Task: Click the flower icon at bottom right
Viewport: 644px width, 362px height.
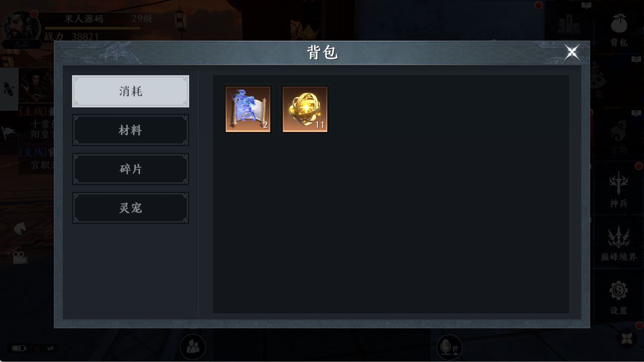Action: pyautogui.click(x=627, y=339)
